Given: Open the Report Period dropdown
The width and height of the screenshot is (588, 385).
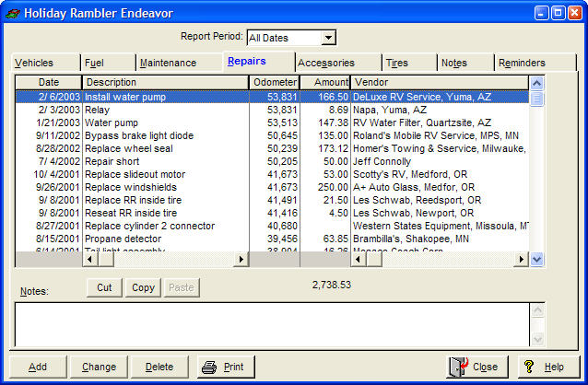Looking at the screenshot, I should pos(328,38).
